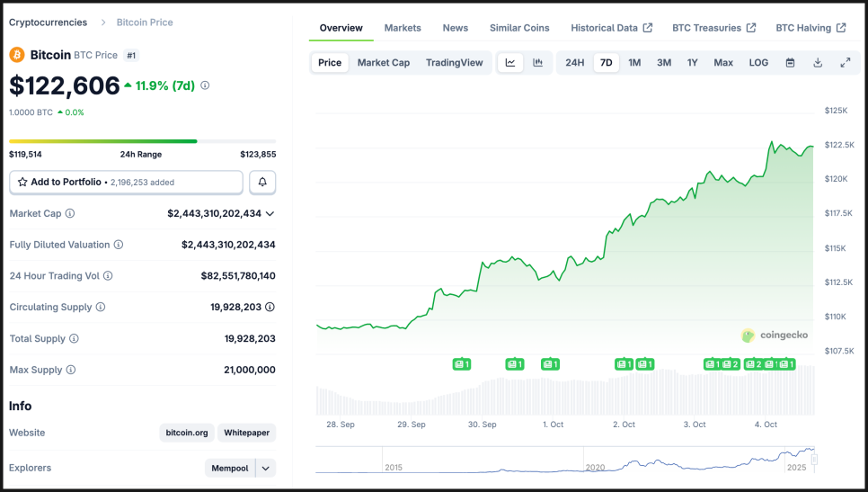Click the download chart data icon
This screenshot has width=868, height=492.
point(818,63)
